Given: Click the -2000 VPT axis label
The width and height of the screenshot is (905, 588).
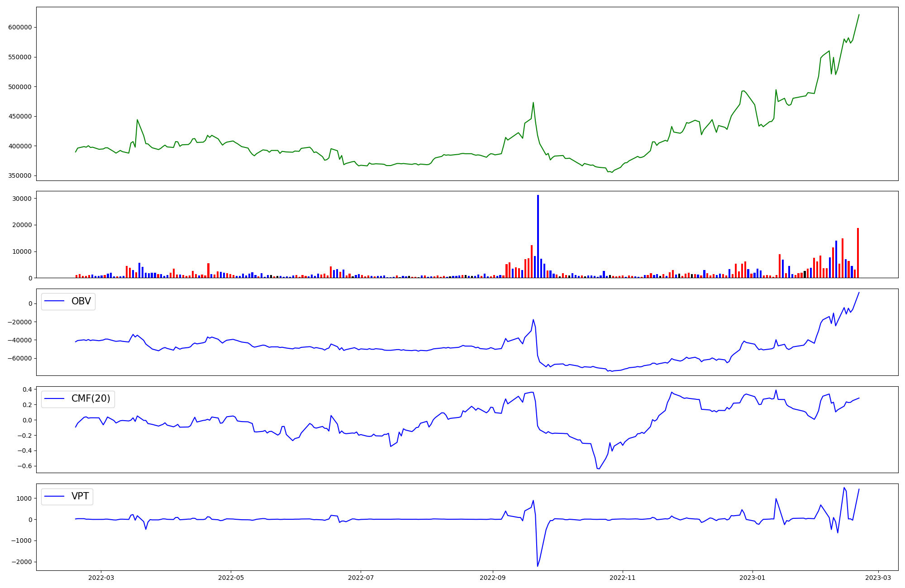Looking at the screenshot, I should pos(21,562).
